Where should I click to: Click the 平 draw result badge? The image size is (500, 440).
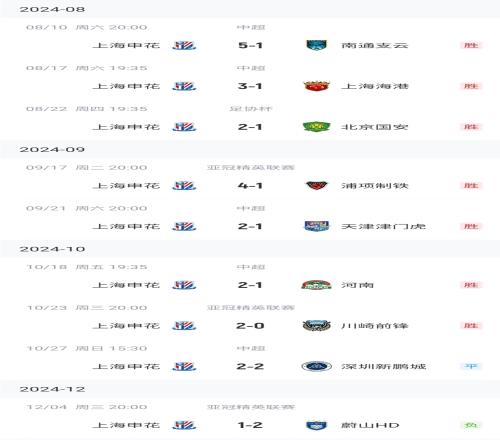[471, 366]
